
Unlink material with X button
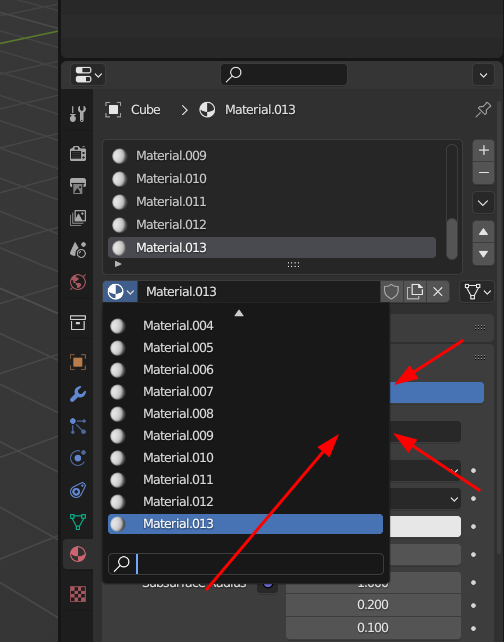point(438,292)
